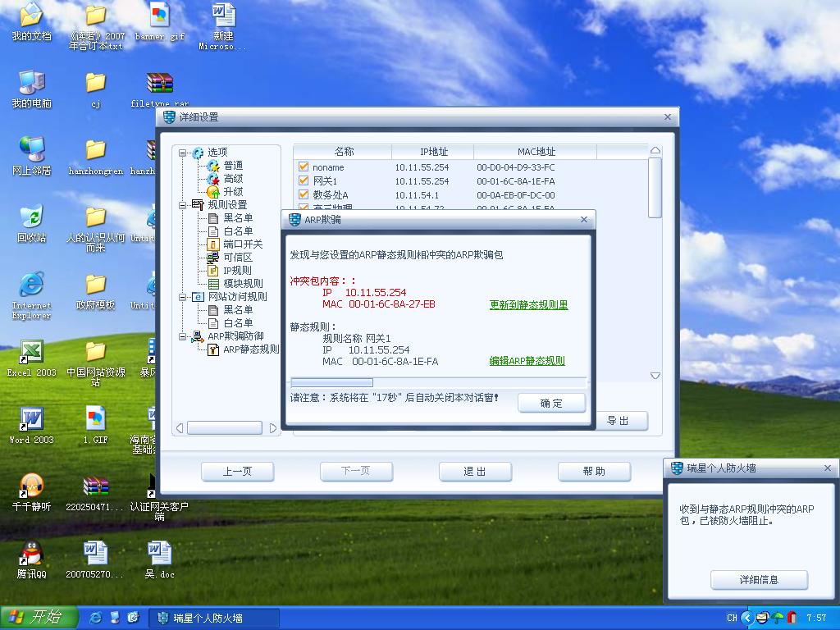Screen dimensions: 840x630
Task: Collapse the 网站访问规则 tree node
Action: click(182, 297)
